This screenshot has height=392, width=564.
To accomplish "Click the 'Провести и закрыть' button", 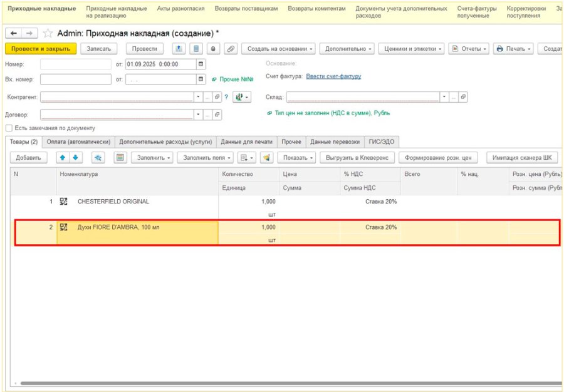I will [x=41, y=49].
